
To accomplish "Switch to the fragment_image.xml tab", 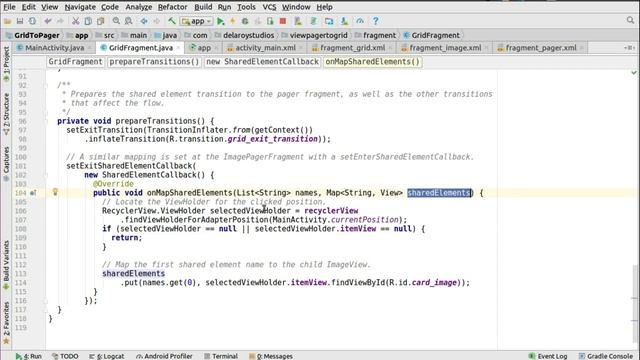I will click(445, 48).
